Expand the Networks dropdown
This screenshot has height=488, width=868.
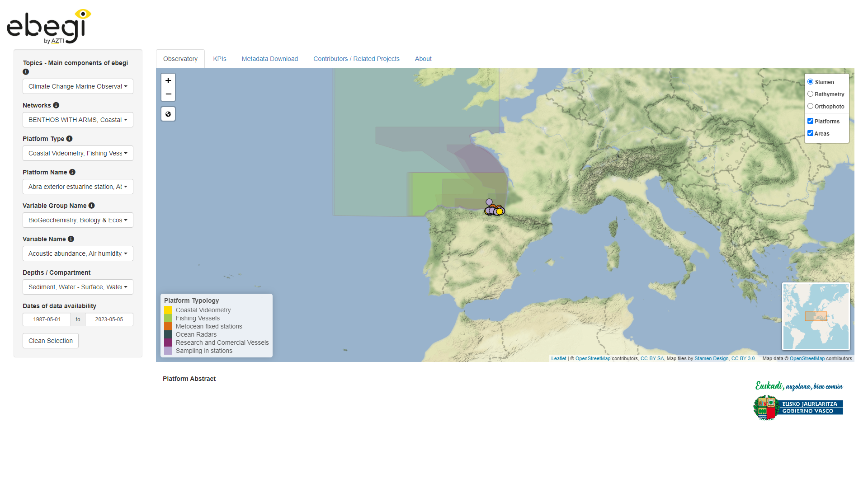(78, 120)
